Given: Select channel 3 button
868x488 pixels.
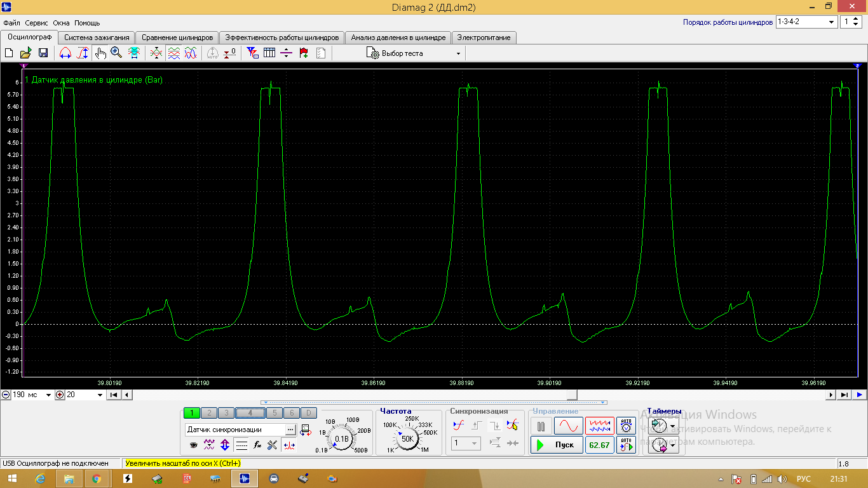Looking at the screenshot, I should 226,413.
